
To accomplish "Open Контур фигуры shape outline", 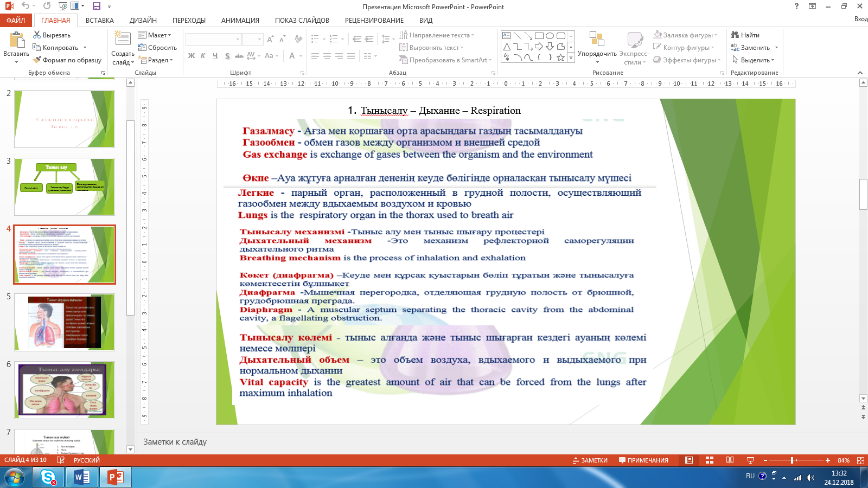I will point(684,48).
